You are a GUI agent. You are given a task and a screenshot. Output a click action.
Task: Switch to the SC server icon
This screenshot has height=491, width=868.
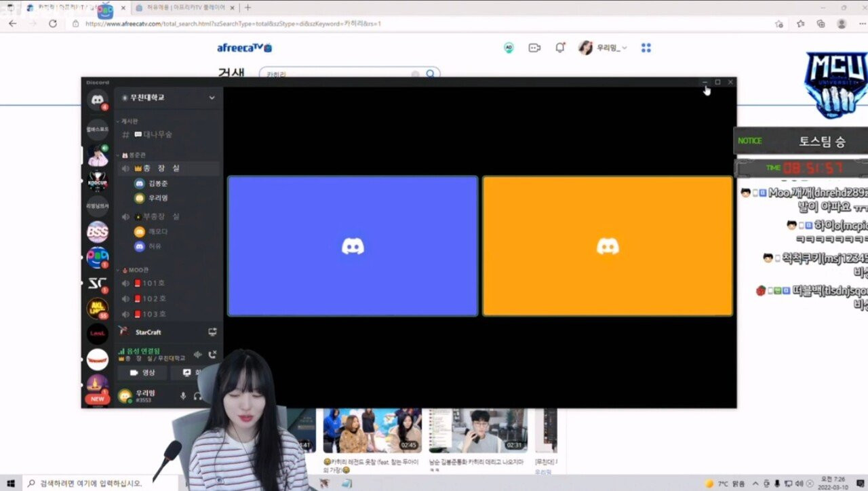tap(98, 283)
